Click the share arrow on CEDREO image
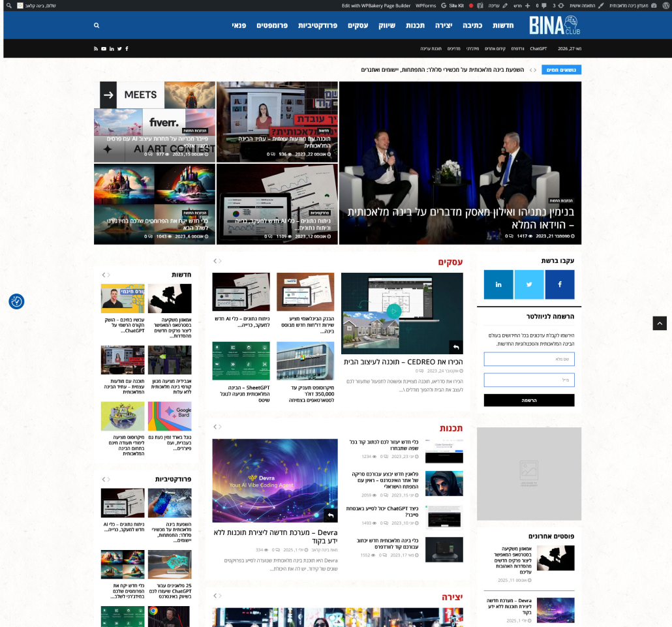Viewport: 672px width, 627px height. (456, 347)
